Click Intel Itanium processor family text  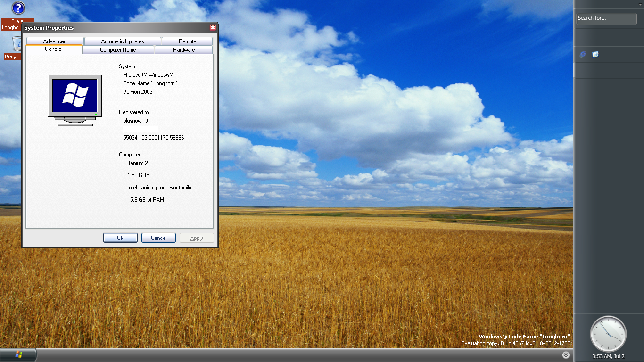[x=159, y=188]
